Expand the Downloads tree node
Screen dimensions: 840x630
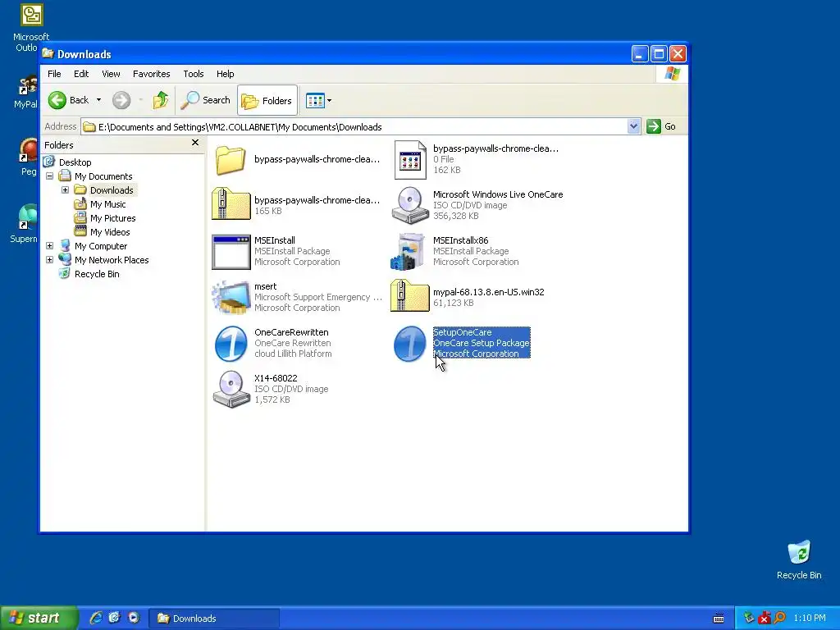tap(65, 189)
